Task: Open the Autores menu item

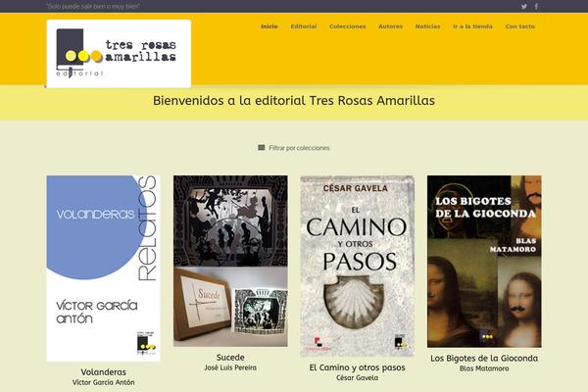Action: tap(390, 26)
